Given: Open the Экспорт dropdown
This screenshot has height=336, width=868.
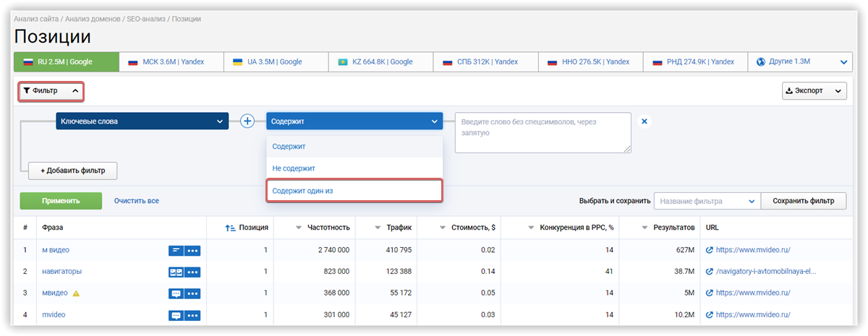Looking at the screenshot, I should [x=814, y=91].
